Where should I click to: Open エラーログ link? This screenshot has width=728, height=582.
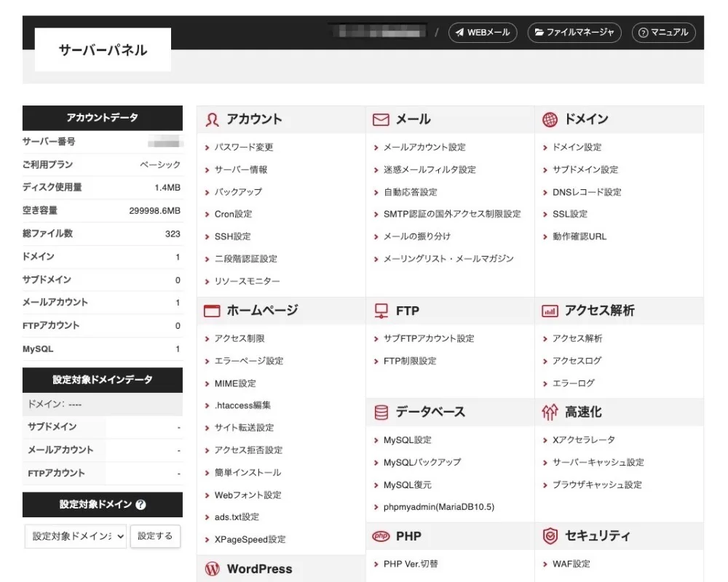coord(574,383)
